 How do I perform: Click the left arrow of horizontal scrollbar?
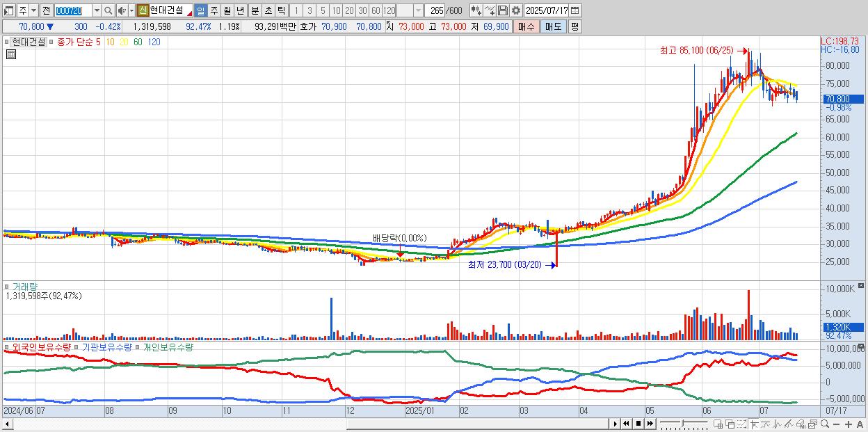point(7,424)
